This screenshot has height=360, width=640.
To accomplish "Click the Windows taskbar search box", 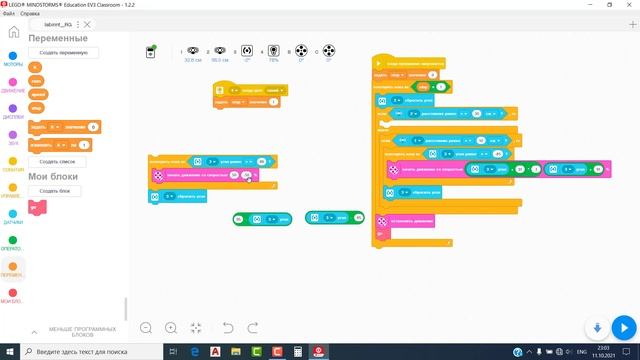I will (x=91, y=351).
